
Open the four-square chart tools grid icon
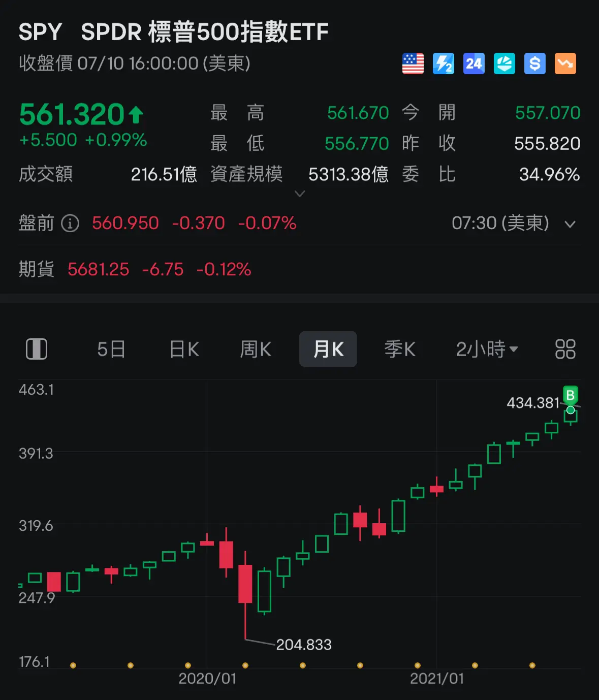tap(565, 349)
